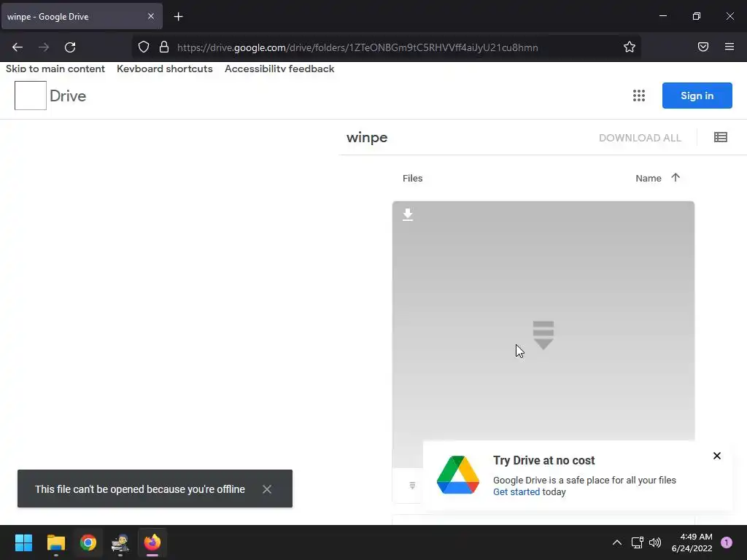This screenshot has height=560, width=747.
Task: Bookmark this page with the star
Action: (630, 47)
